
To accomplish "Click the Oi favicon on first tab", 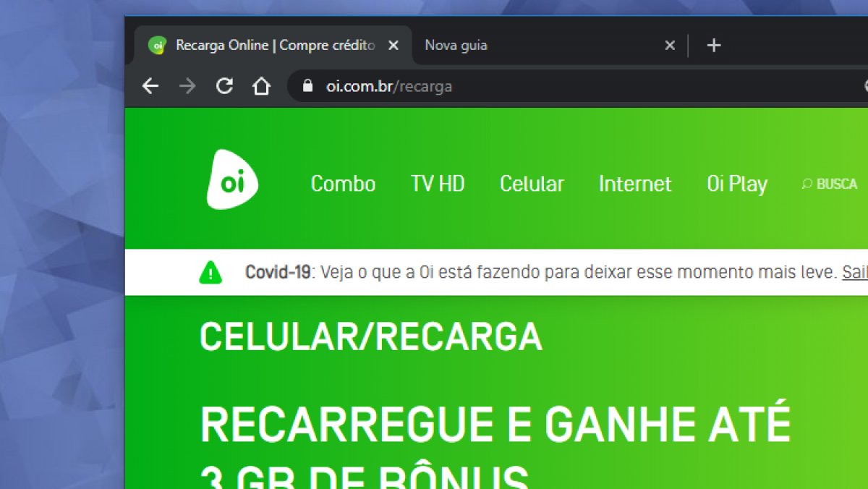I will click(157, 45).
